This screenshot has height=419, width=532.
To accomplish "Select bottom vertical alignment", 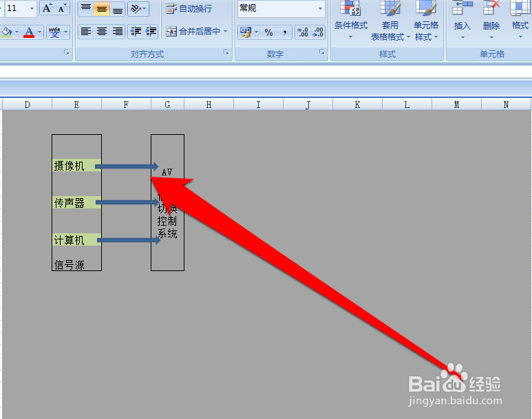I will pos(118,9).
